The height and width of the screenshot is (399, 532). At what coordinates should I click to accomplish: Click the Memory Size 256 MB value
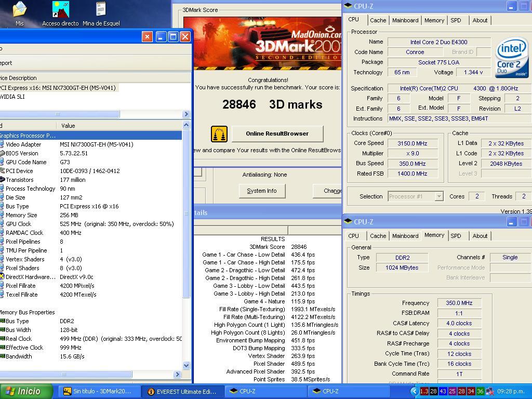69,215
